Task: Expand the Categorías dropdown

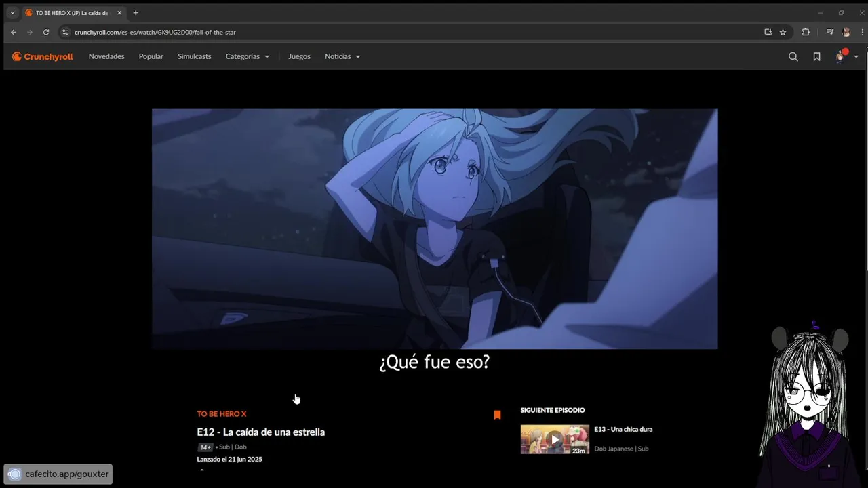Action: pos(248,57)
